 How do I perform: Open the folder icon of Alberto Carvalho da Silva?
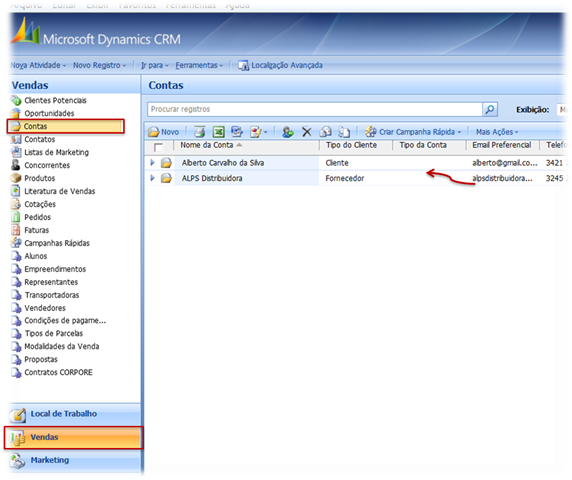point(166,163)
